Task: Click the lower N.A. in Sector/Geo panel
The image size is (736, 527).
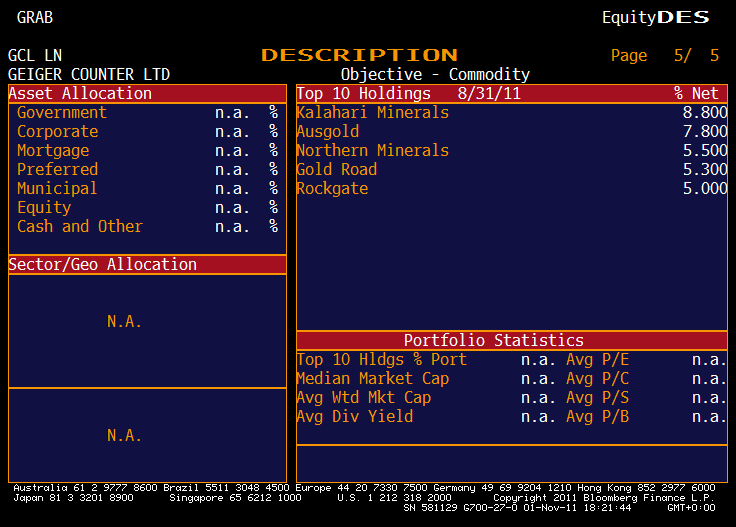Action: 124,435
